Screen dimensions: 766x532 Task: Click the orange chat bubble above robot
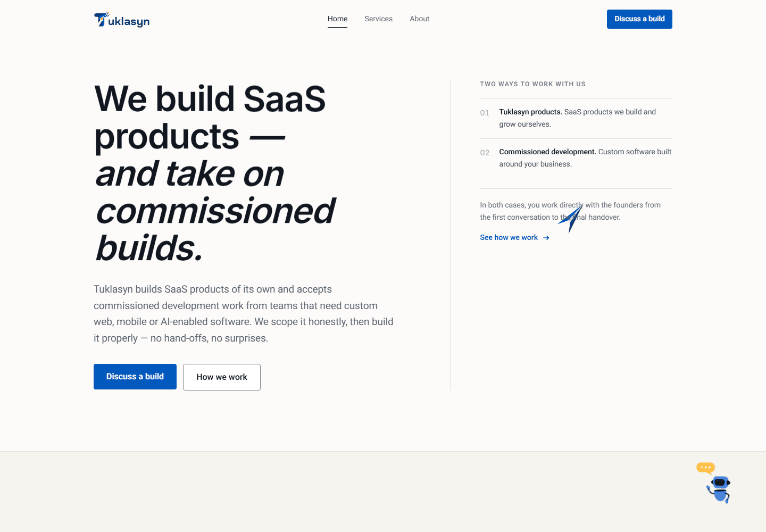[706, 468]
